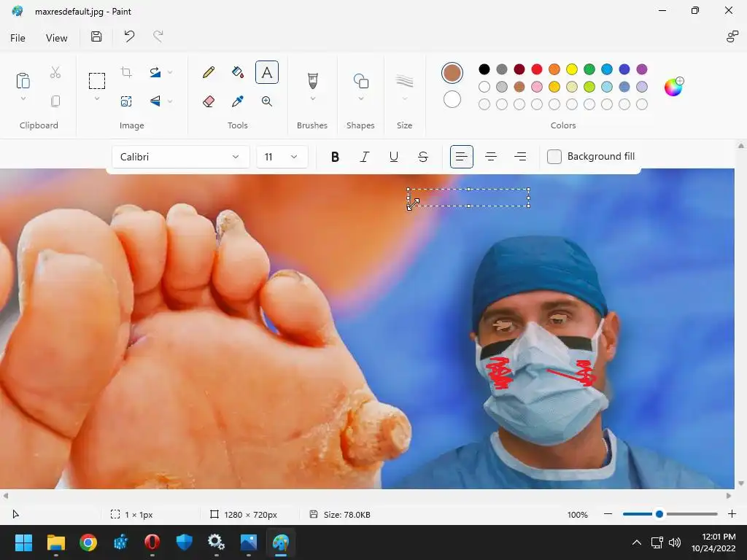Expand the Flip options chevron
This screenshot has width=747, height=560.
170,101
